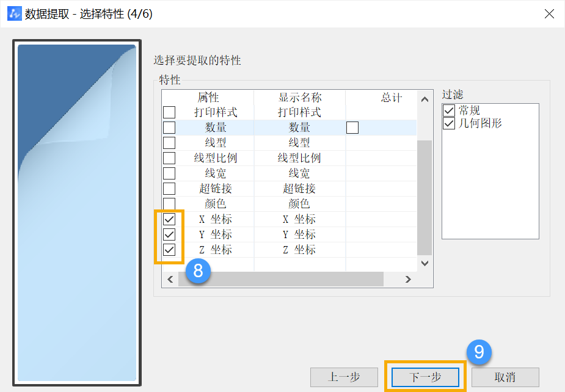Image resolution: width=565 pixels, height=392 pixels.
Task: Select the Y 坐标 display name cell
Action: point(300,234)
